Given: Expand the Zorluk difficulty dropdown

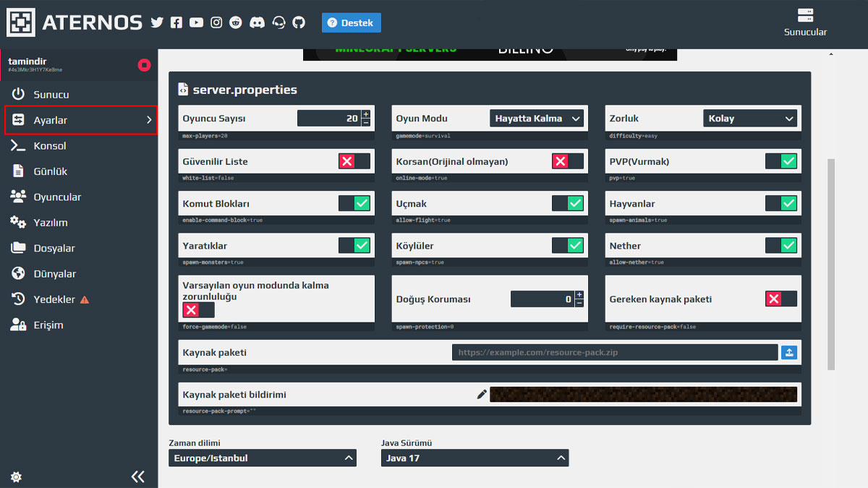Looking at the screenshot, I should pyautogui.click(x=750, y=119).
